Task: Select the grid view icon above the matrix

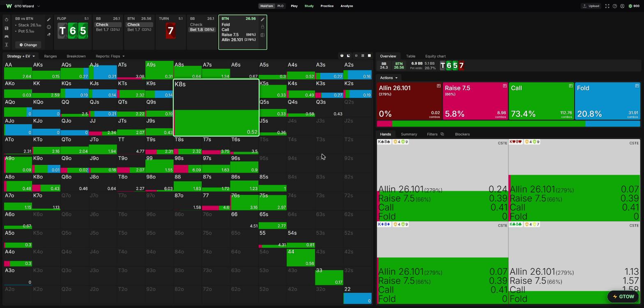Action: (x=363, y=56)
